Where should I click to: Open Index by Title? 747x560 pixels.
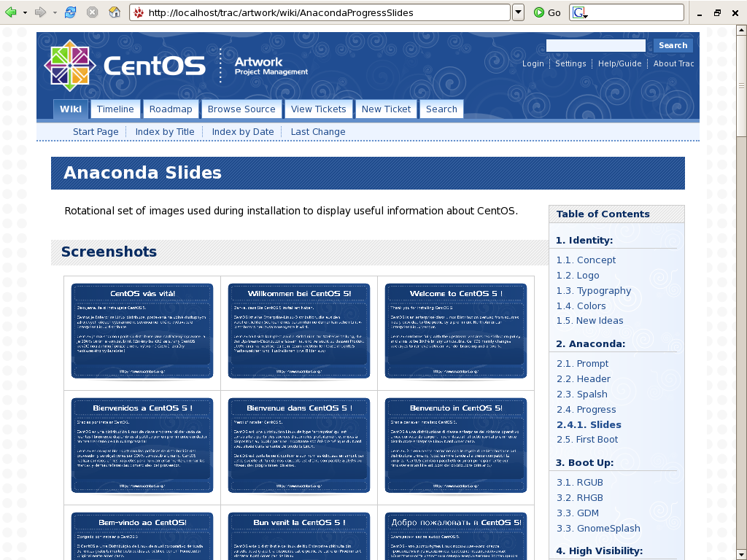click(165, 132)
